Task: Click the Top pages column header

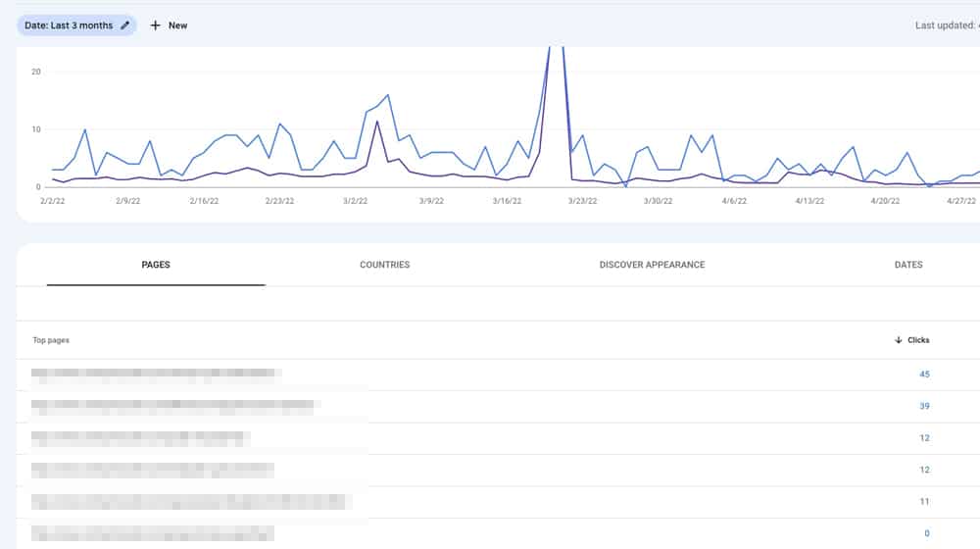Action: (x=51, y=340)
